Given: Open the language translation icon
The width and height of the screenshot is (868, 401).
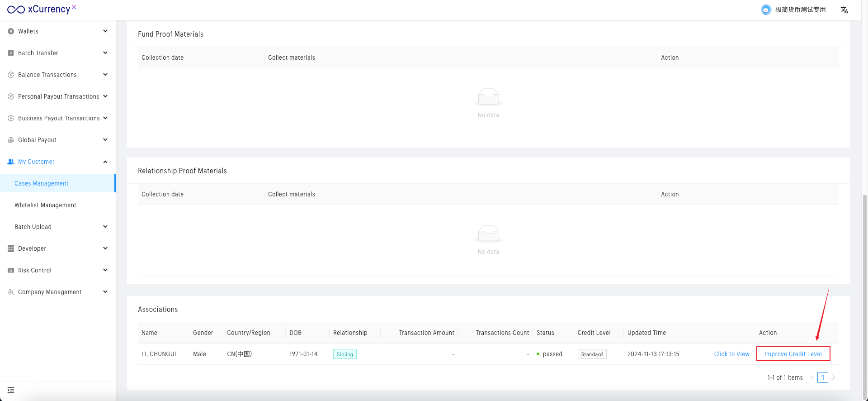Looking at the screenshot, I should coord(844,10).
